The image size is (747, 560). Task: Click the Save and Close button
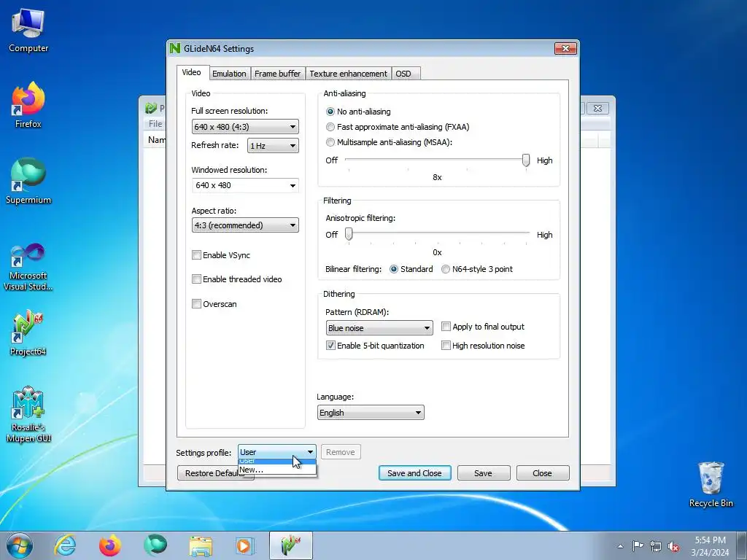click(414, 472)
